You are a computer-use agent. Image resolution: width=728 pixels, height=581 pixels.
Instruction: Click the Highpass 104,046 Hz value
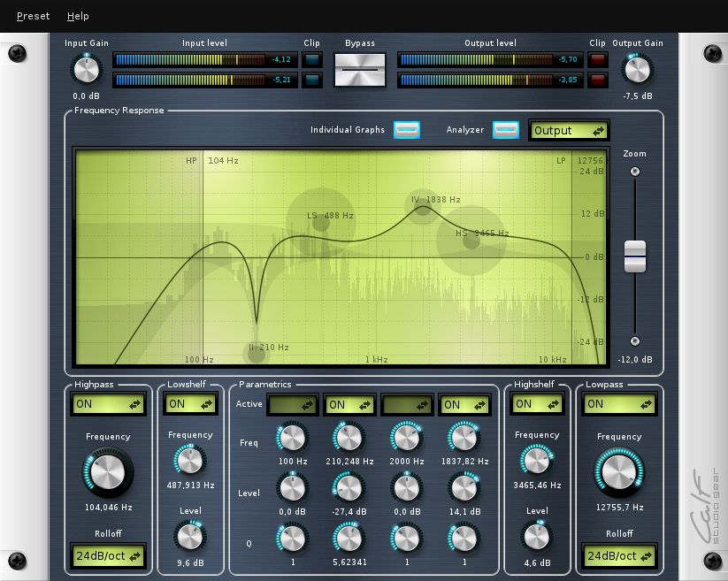[x=108, y=508]
